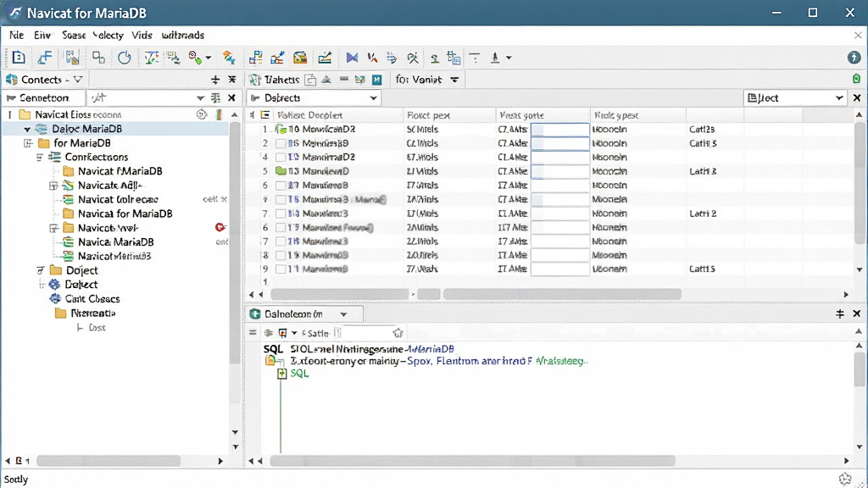868x488 pixels.
Task: Tick the checkbox in grid row 4
Action: coord(280,157)
